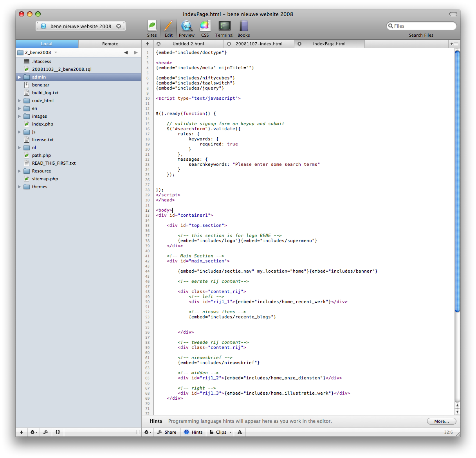Expand the themes folder
This screenshot has width=476, height=458.
coord(19,187)
